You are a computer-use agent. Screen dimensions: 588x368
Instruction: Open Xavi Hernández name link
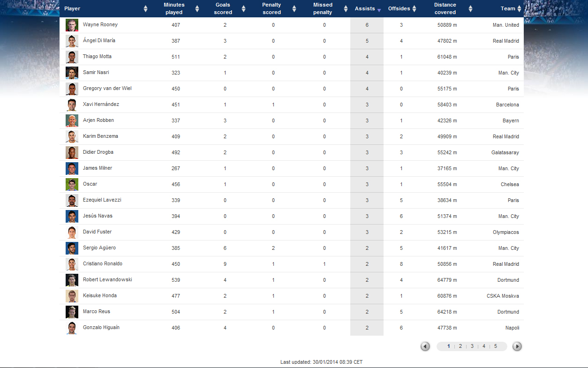101,104
